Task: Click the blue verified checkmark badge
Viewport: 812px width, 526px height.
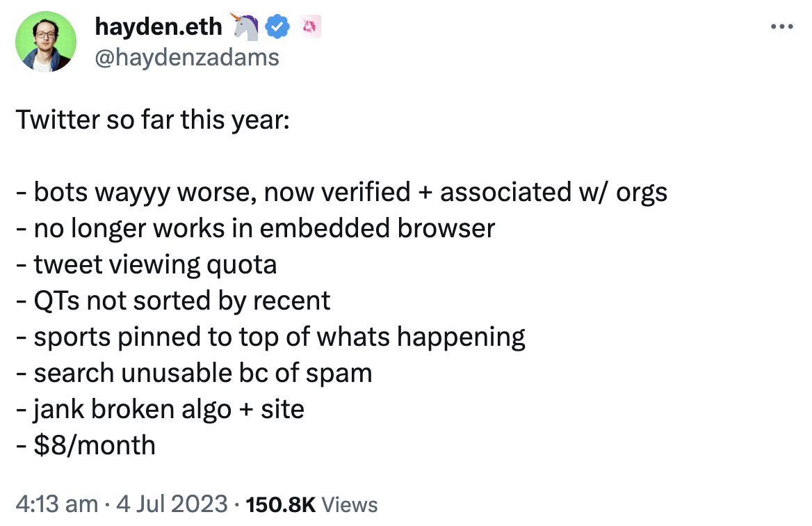Action: tap(277, 26)
